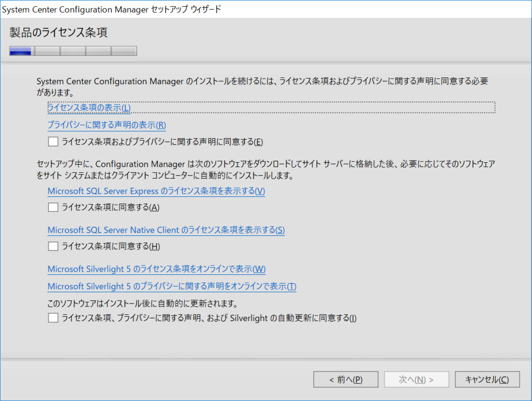Click the System Center Configuration Manager セットアップ ウィザード title

112,9
